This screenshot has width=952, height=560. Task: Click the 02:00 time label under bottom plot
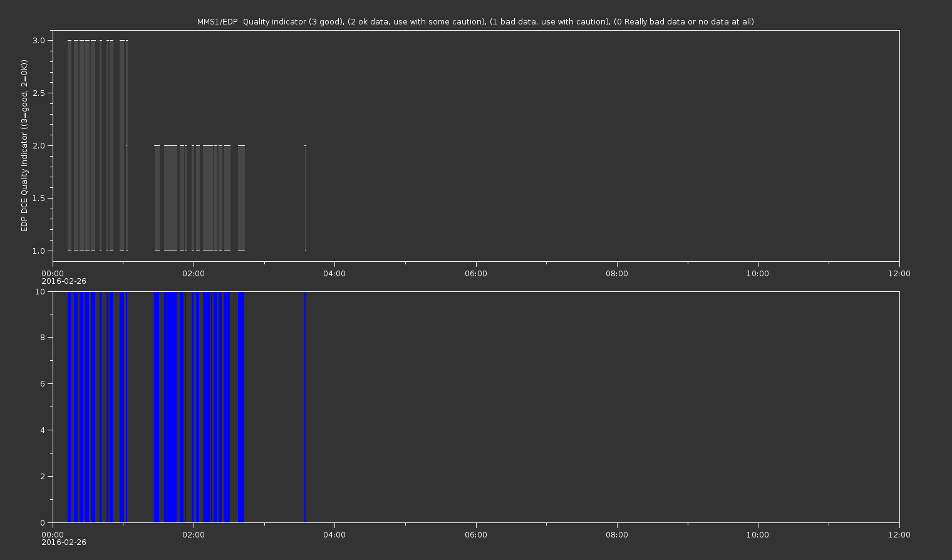(x=194, y=535)
